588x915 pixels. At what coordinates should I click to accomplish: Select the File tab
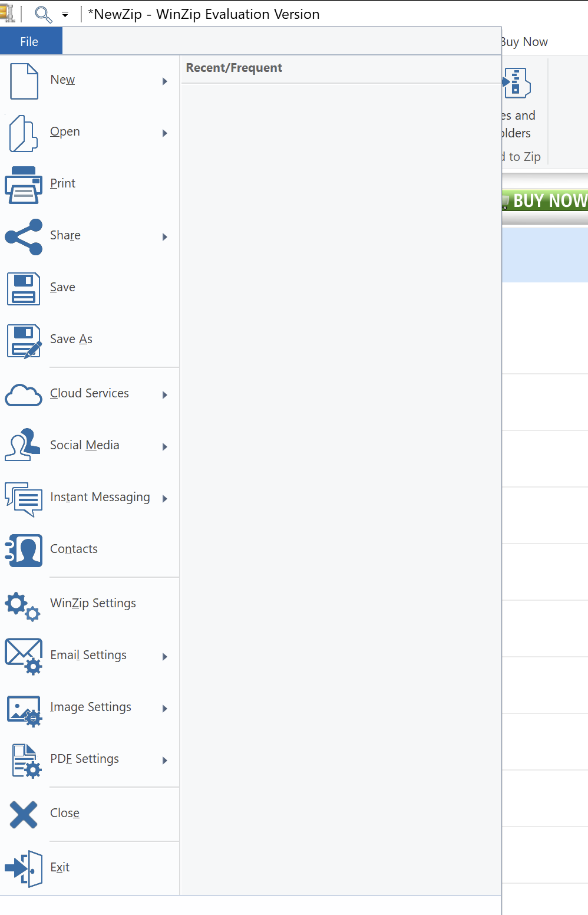31,41
